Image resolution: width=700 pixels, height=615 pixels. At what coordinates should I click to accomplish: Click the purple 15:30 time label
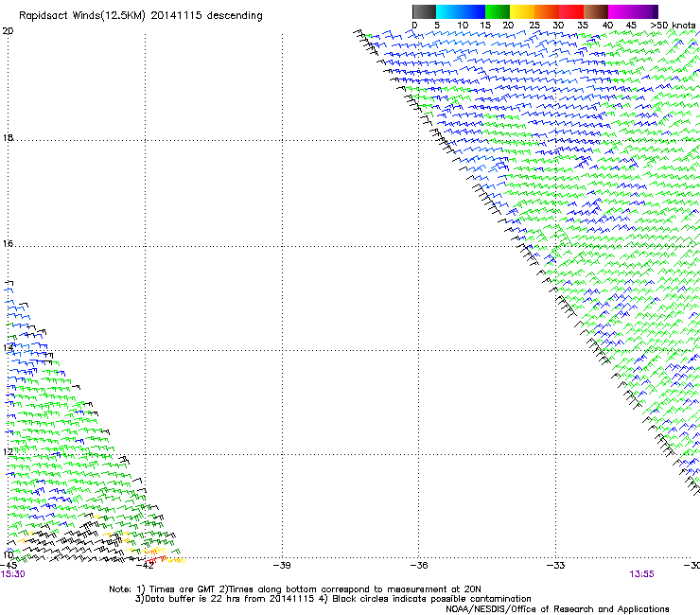[x=13, y=574]
